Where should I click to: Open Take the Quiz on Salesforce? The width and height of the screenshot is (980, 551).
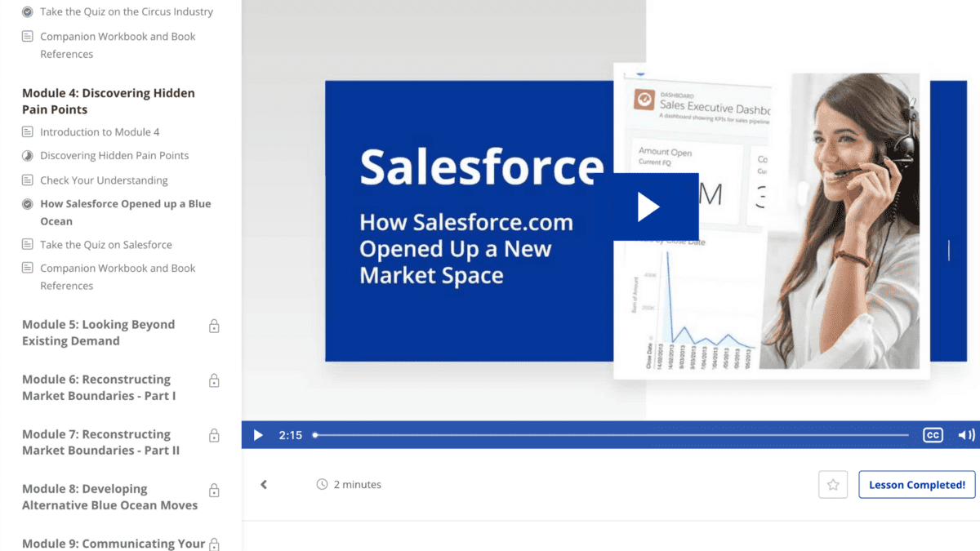106,245
